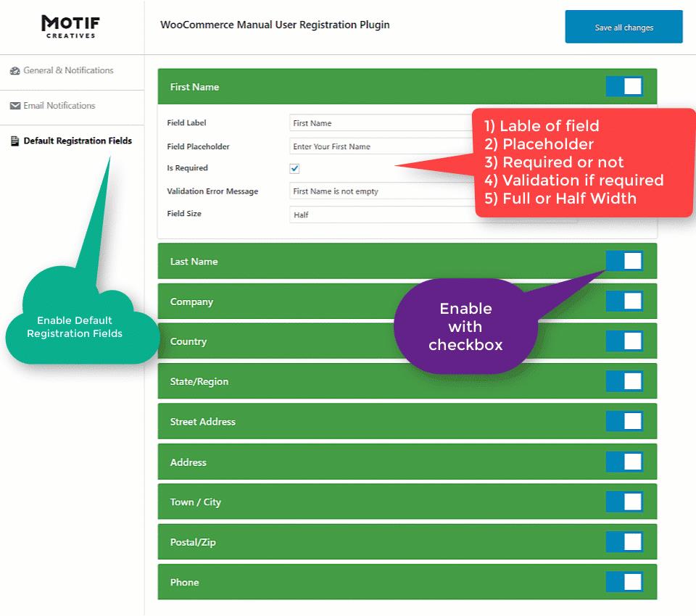The width and height of the screenshot is (696, 616).
Task: Click the document icon beside Default Registration Fields
Action: (x=14, y=141)
